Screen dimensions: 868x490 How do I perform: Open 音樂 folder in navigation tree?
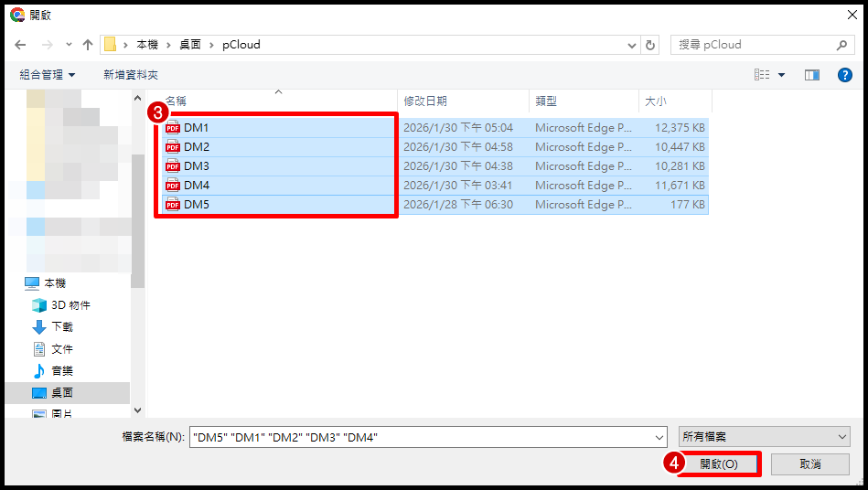click(x=62, y=371)
